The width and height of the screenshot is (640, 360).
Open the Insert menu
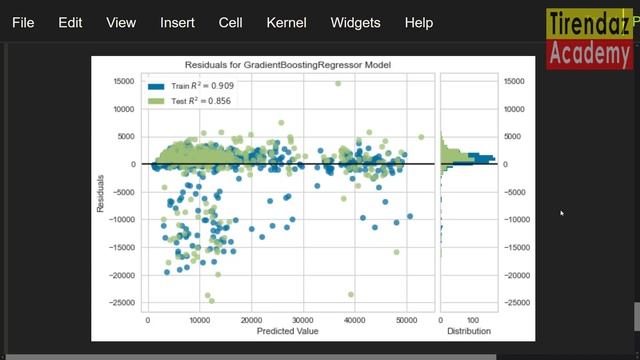[177, 23]
